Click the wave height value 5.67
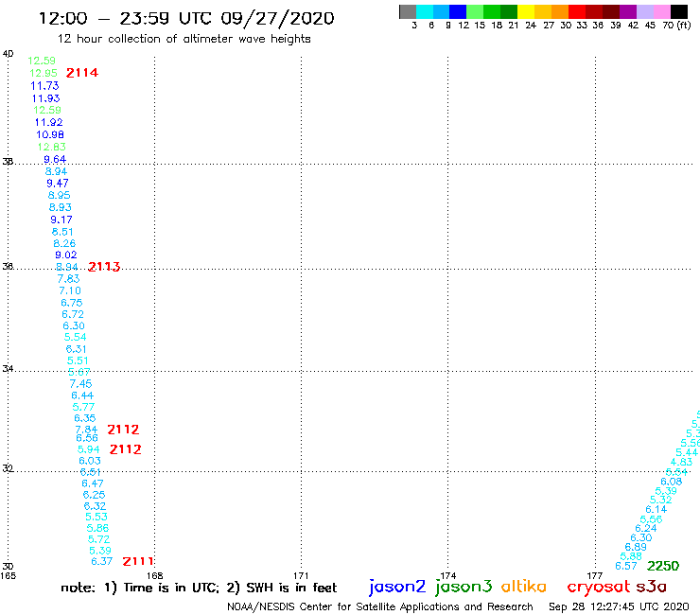The image size is (700, 615). point(79,372)
